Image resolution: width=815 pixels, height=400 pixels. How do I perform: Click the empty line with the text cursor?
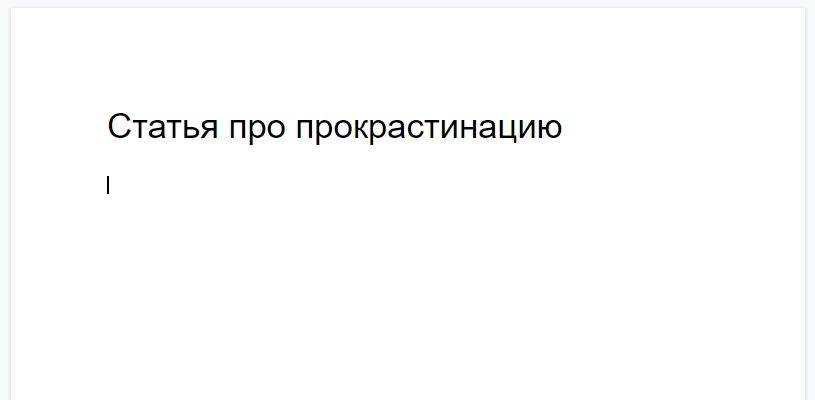click(300, 185)
